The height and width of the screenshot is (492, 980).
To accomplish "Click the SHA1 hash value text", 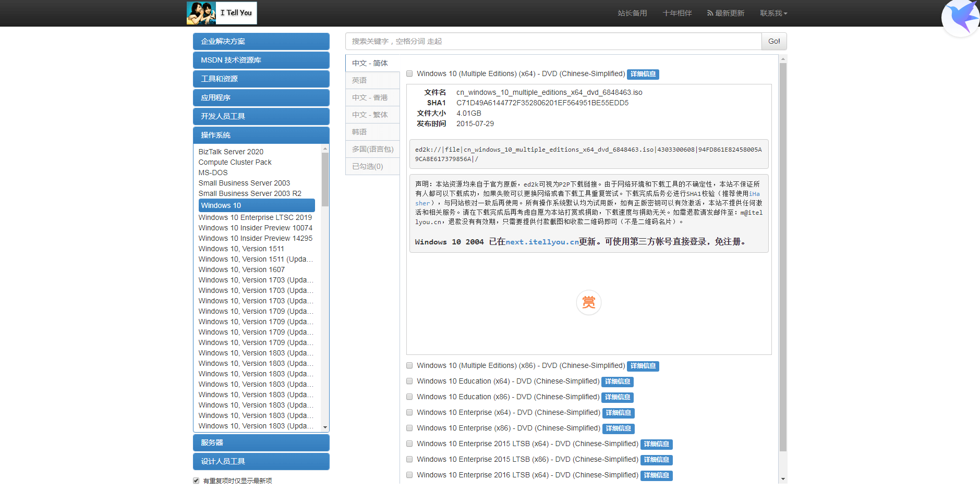I will [542, 103].
